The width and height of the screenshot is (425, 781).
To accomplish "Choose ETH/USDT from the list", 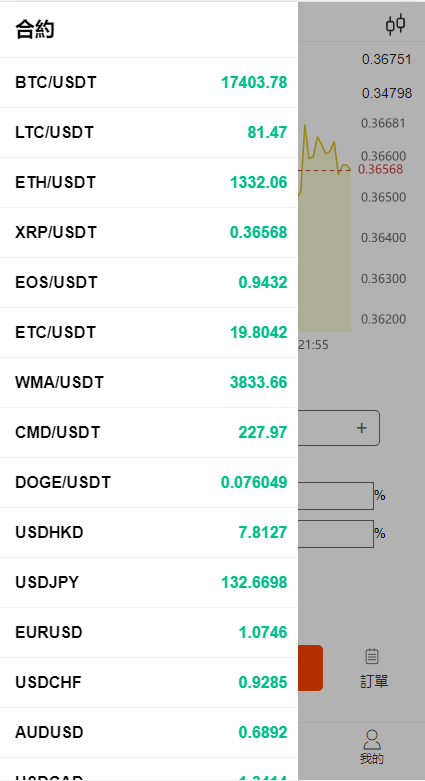I will 149,183.
